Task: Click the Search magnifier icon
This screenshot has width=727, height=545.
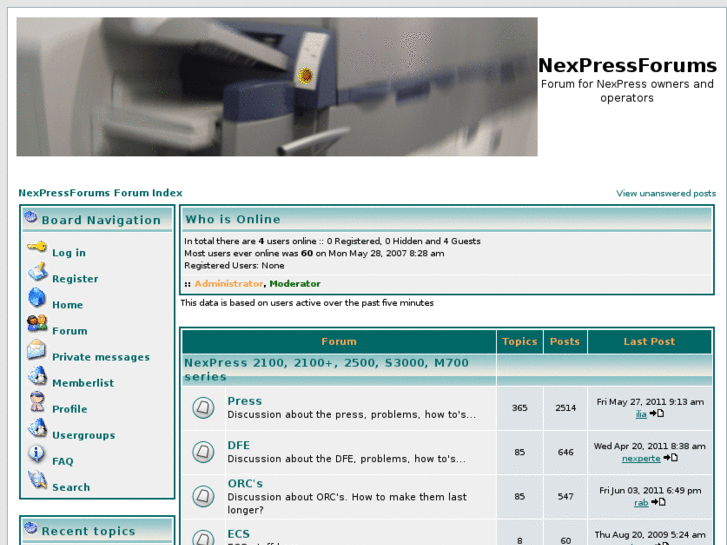Action: 37,480
